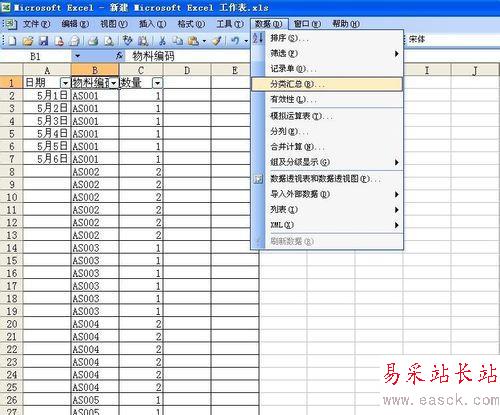Viewport: 500px width, 415px height.
Task: Click AS001 cell in row 2
Action: [95, 96]
